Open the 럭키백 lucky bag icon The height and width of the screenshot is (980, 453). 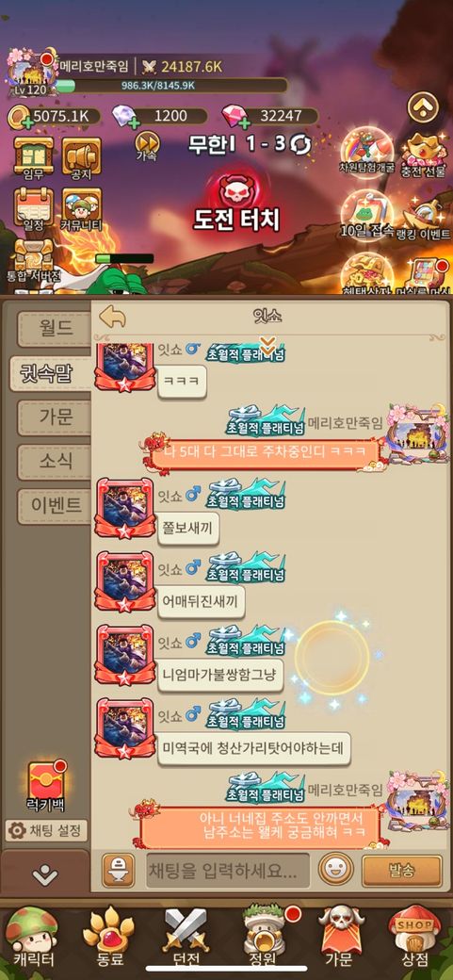45,784
